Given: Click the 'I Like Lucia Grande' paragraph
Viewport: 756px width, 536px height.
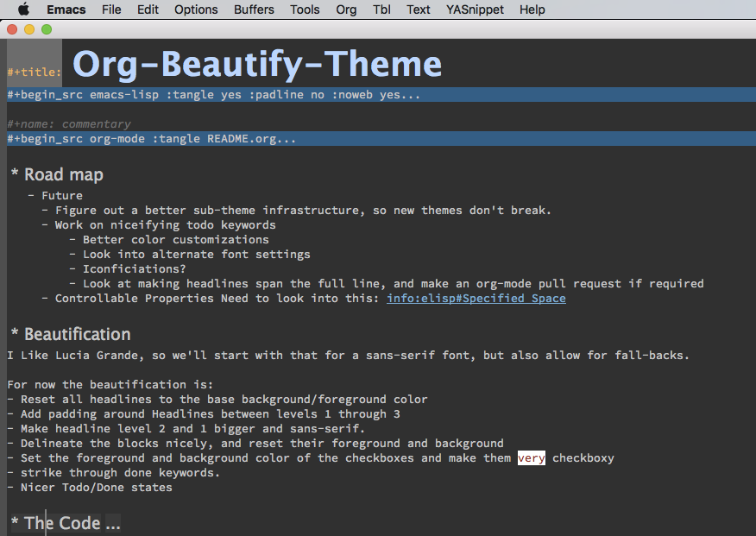Looking at the screenshot, I should (x=348, y=356).
